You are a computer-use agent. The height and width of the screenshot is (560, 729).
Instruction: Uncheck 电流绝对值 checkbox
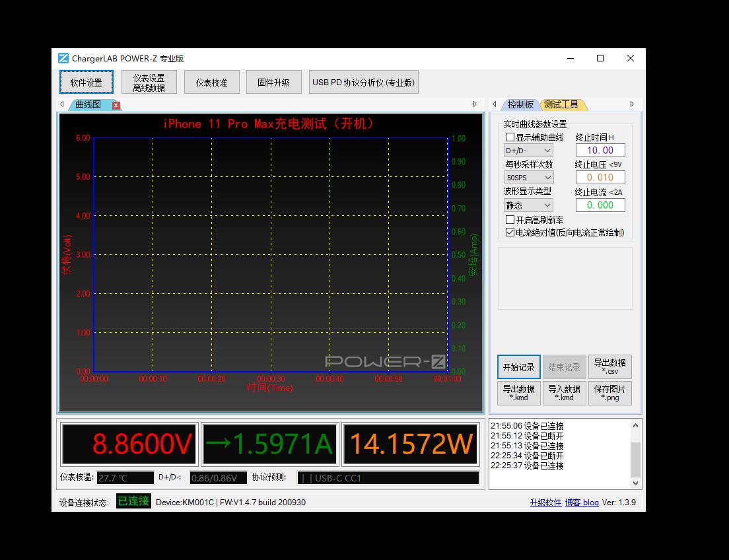tap(510, 232)
